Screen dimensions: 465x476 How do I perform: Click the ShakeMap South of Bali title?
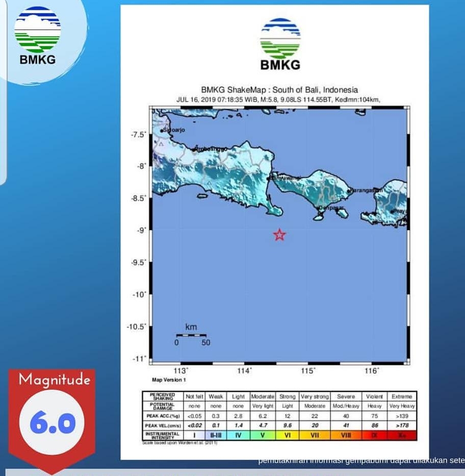tap(279, 90)
